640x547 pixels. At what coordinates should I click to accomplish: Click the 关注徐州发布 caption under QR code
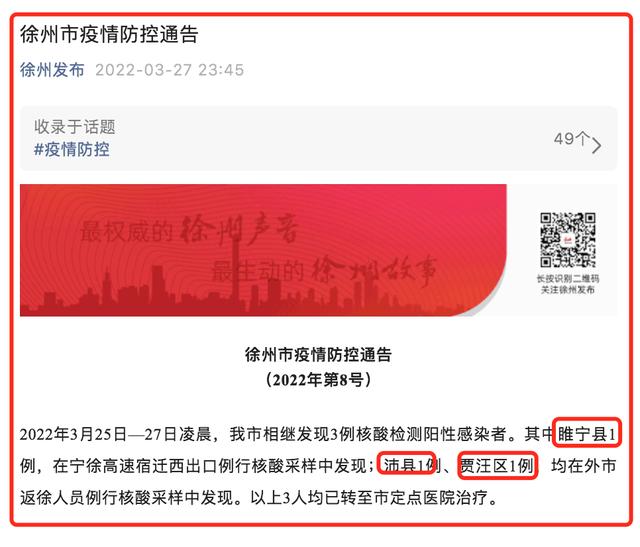pyautogui.click(x=568, y=290)
